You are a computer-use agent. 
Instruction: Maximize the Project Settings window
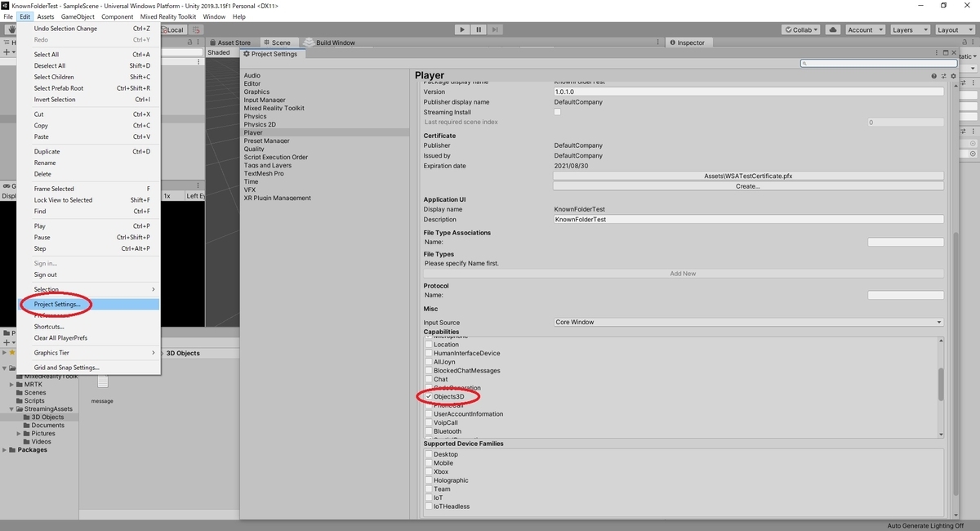[x=946, y=54]
